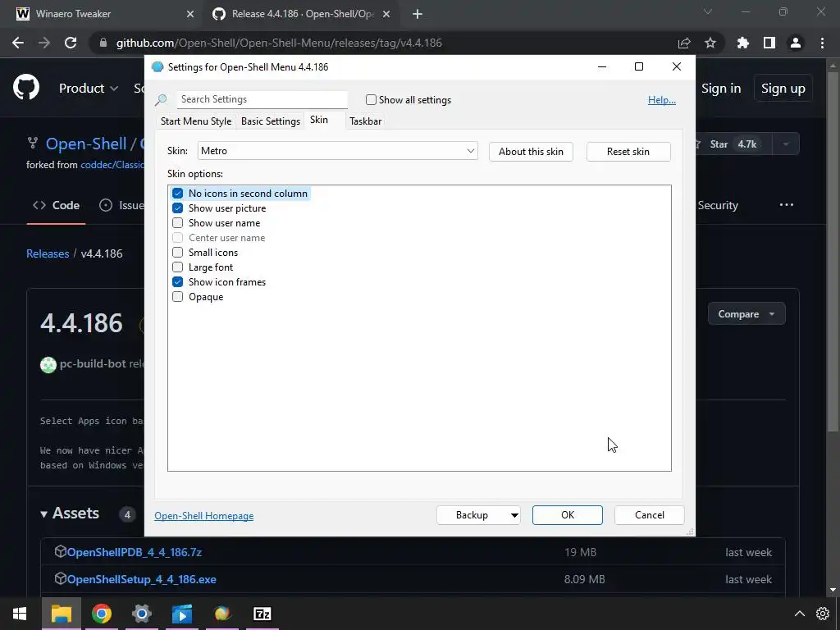The width and height of the screenshot is (840, 630).
Task: Click Chrome share page icon
Action: pyautogui.click(x=684, y=43)
